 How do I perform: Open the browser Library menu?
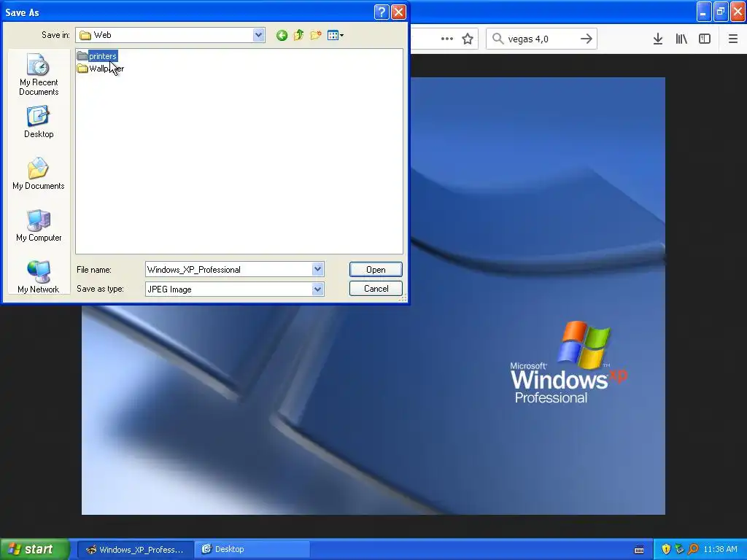tap(681, 39)
